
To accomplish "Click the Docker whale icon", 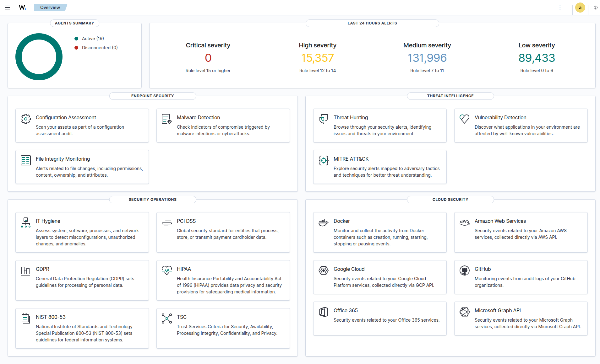I will click(x=323, y=222).
